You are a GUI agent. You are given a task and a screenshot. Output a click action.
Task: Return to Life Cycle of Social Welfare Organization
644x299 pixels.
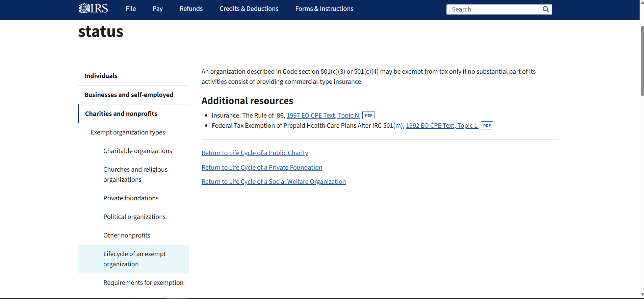click(274, 182)
